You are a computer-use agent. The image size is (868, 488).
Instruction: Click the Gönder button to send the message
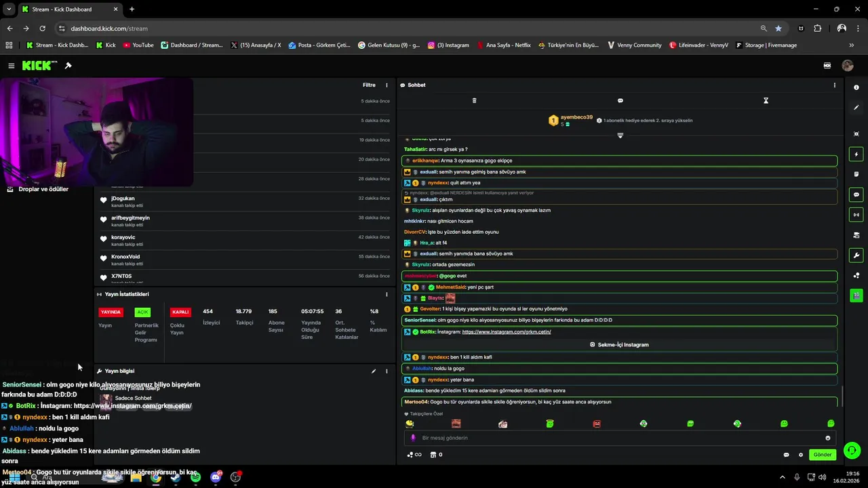[x=822, y=455]
